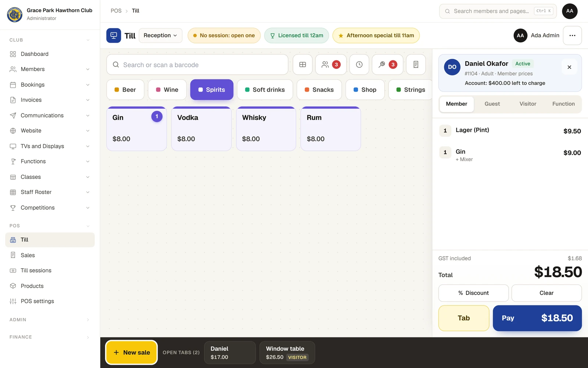Select the Snacks category tab

(x=319, y=90)
